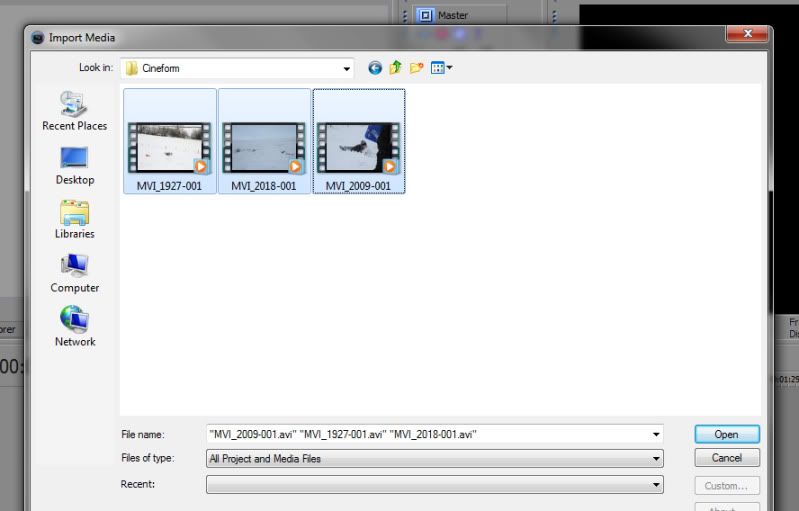Create a new folder in Cineform
The image size is (799, 511).
click(x=416, y=68)
